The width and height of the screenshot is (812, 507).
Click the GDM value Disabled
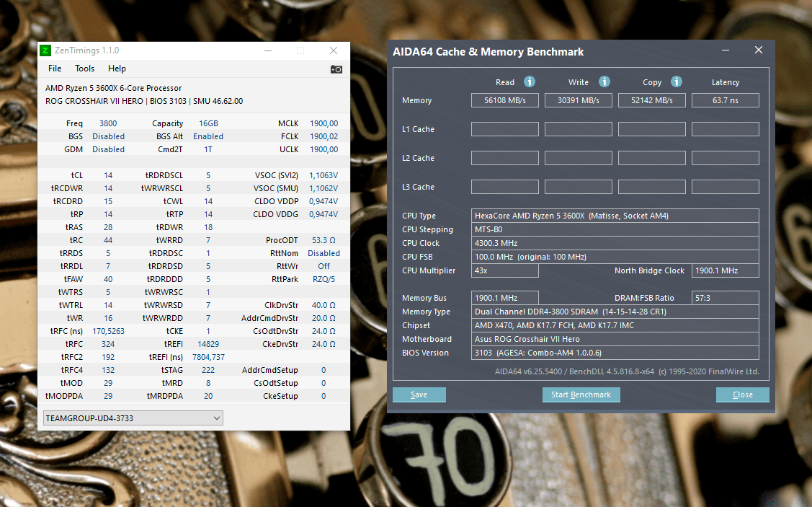108,149
